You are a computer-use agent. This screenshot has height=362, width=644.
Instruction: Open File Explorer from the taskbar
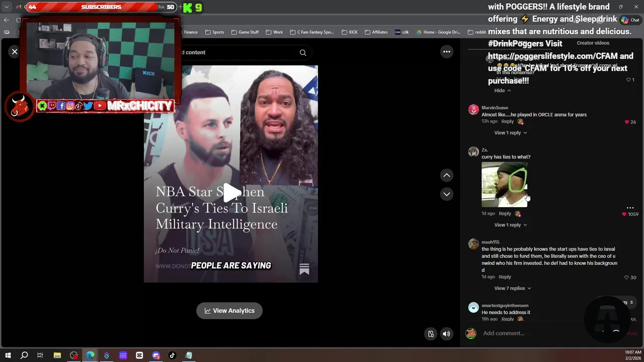click(x=57, y=355)
